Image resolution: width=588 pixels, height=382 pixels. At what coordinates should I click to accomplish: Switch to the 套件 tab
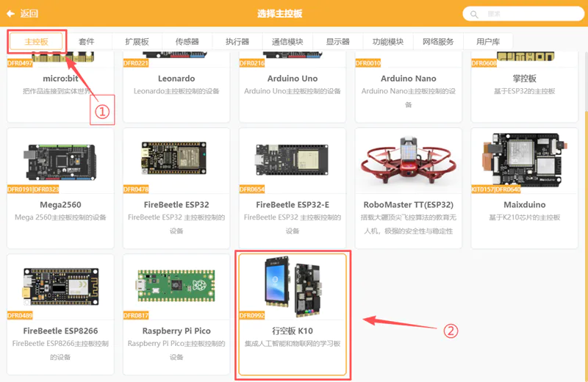pos(87,42)
